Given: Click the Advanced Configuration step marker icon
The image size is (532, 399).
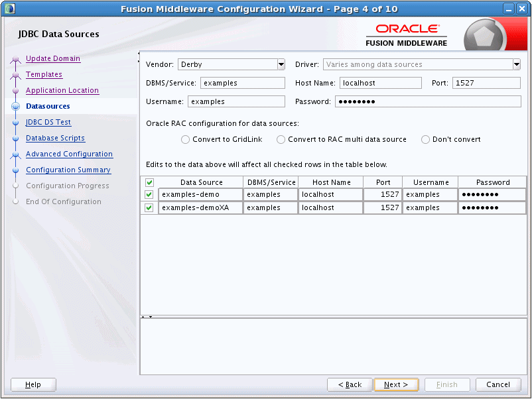Looking at the screenshot, I should pyautogui.click(x=15, y=155).
